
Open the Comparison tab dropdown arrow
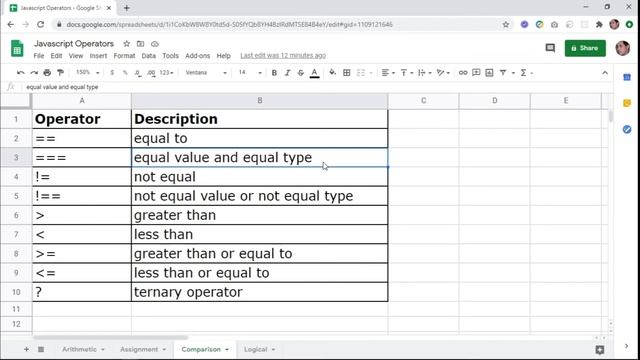[x=227, y=350]
